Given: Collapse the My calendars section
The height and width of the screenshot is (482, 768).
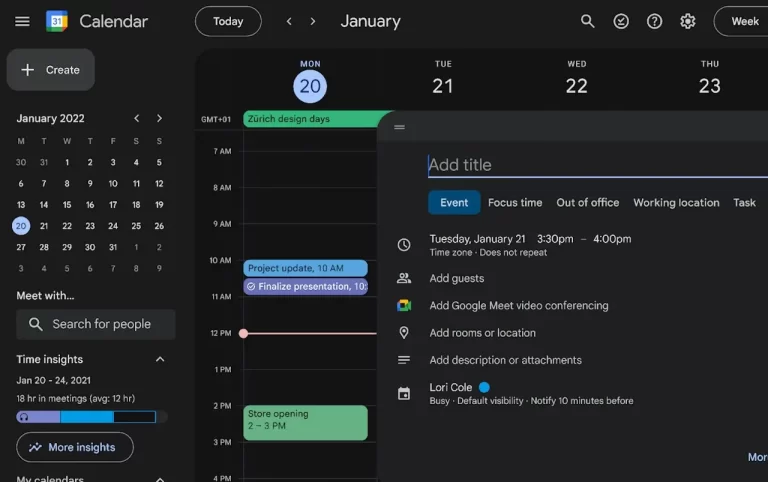Looking at the screenshot, I should point(159,478).
